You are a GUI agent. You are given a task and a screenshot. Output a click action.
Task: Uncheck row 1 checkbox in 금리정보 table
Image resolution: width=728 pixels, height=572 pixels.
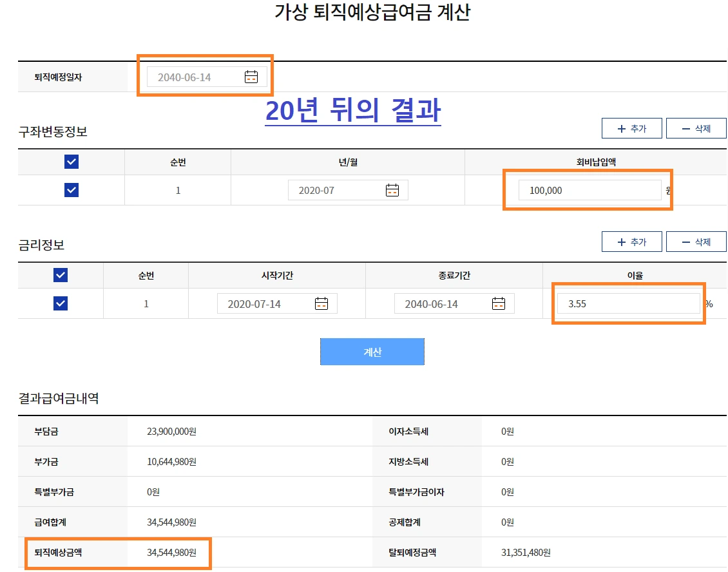click(x=59, y=303)
